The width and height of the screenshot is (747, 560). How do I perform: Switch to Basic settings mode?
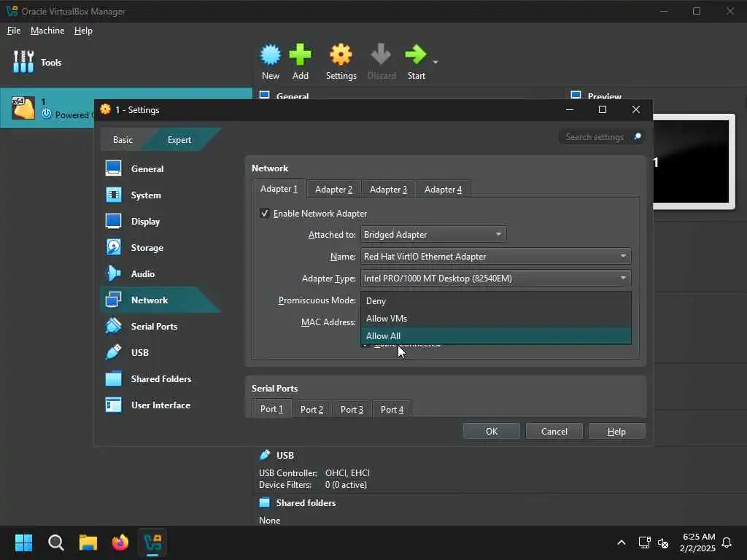click(x=123, y=139)
